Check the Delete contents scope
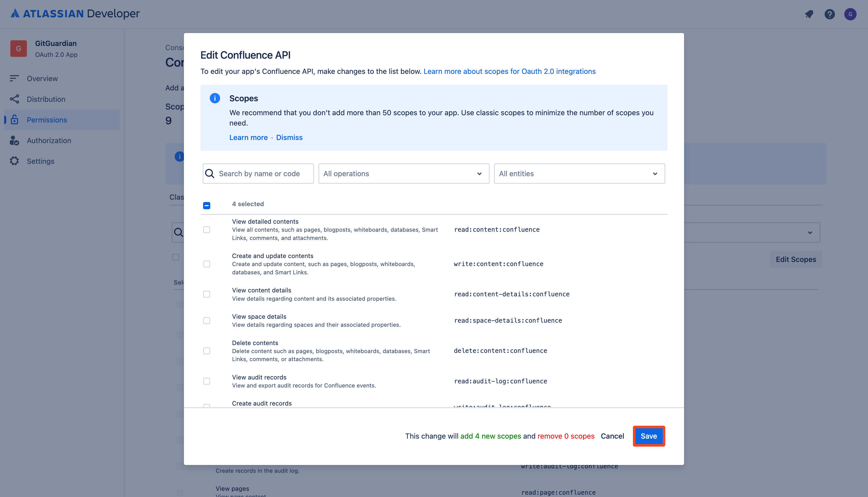The width and height of the screenshot is (868, 497). click(206, 351)
